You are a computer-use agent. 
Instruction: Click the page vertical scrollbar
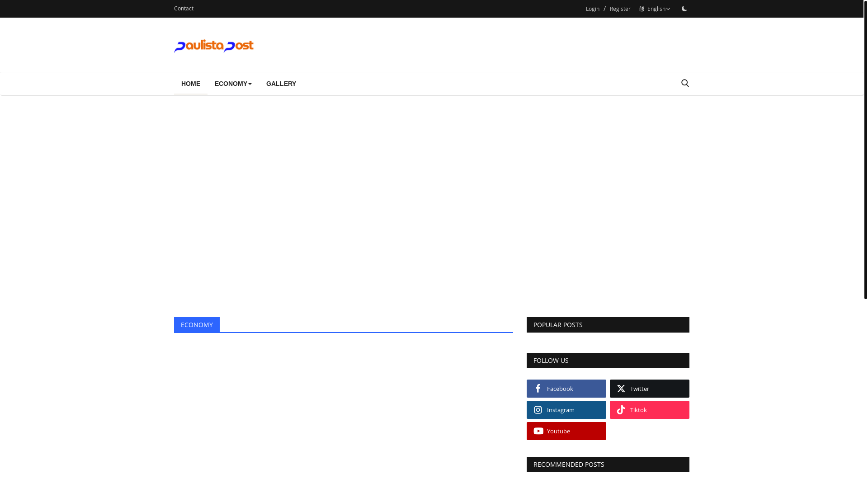point(865,149)
